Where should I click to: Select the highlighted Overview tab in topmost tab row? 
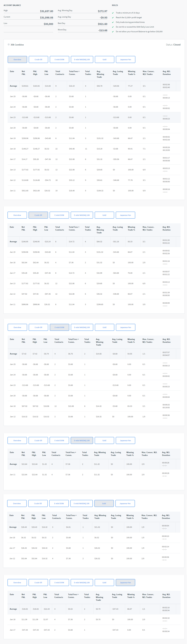point(17,60)
